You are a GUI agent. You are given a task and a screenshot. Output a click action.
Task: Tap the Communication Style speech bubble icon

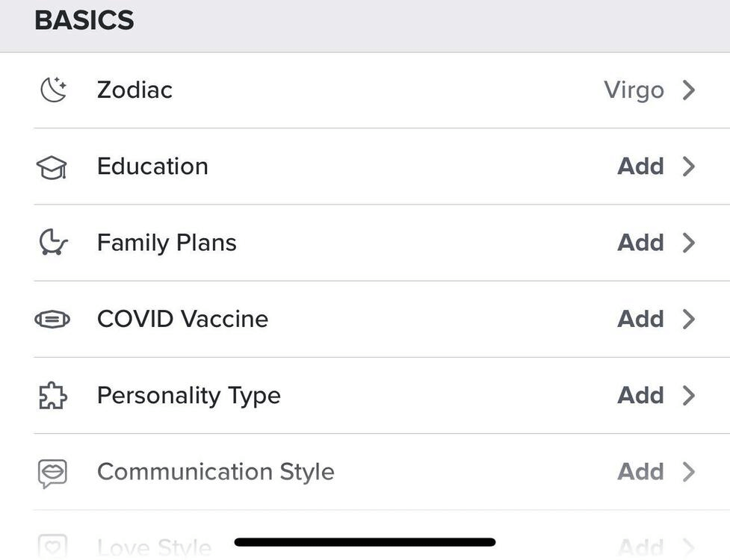[52, 473]
